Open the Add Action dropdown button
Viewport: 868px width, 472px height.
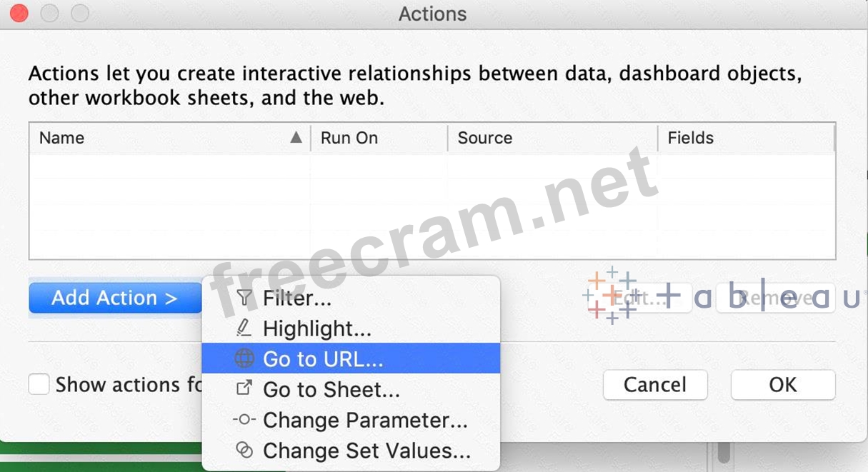[114, 298]
